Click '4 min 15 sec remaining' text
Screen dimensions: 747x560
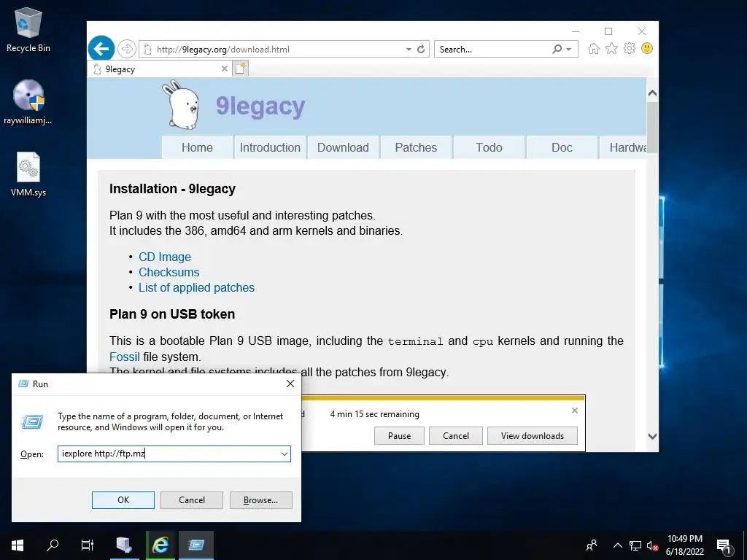click(x=374, y=414)
